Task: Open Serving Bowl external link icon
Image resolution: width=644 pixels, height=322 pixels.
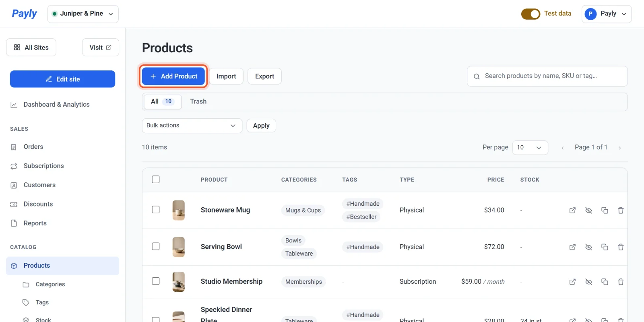Action: click(572, 247)
